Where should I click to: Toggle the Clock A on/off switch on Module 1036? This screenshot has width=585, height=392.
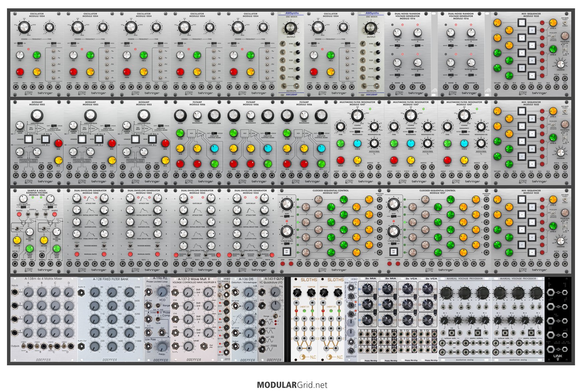point(28,214)
